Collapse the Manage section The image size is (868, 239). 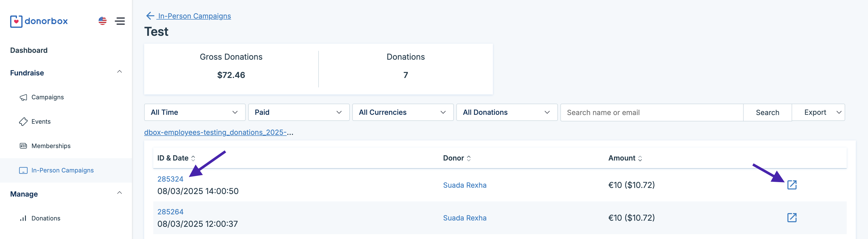119,193
